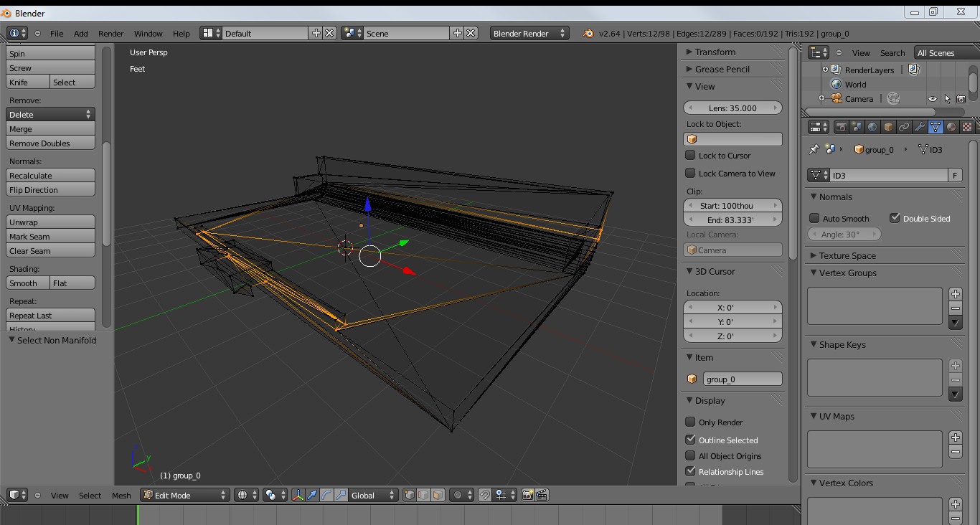Open the Help menu
The image size is (980, 525).
182,34
